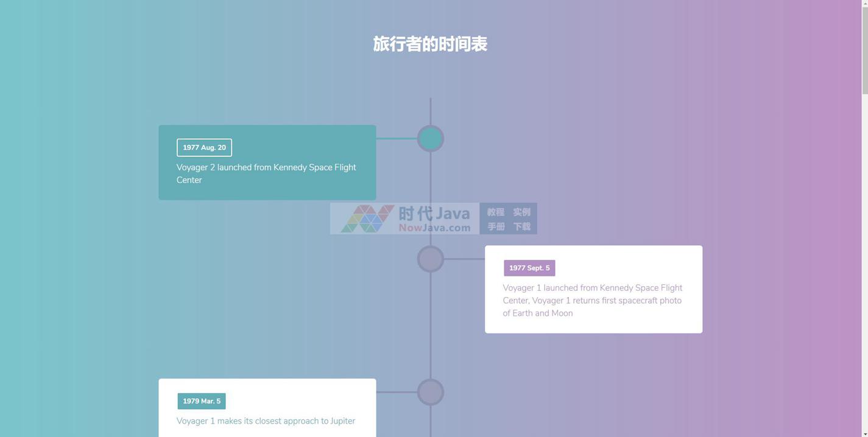Viewport: 868px width, 437px height.
Task: Open the 实例 link in the watermark
Action: pyautogui.click(x=521, y=212)
